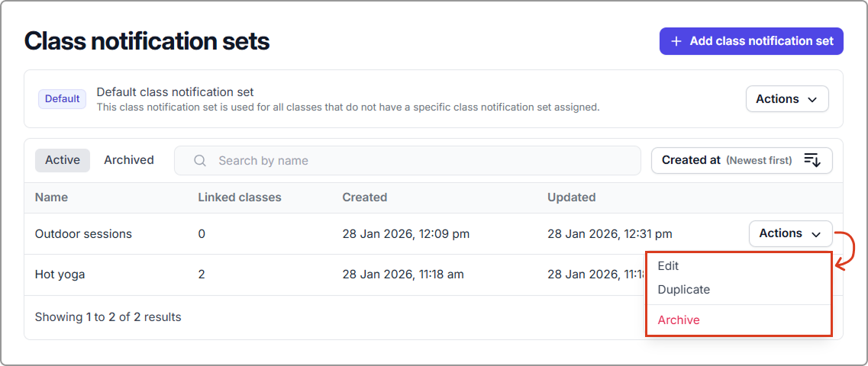Image resolution: width=868 pixels, height=366 pixels.
Task: Click the Updated column header
Action: pos(571,197)
